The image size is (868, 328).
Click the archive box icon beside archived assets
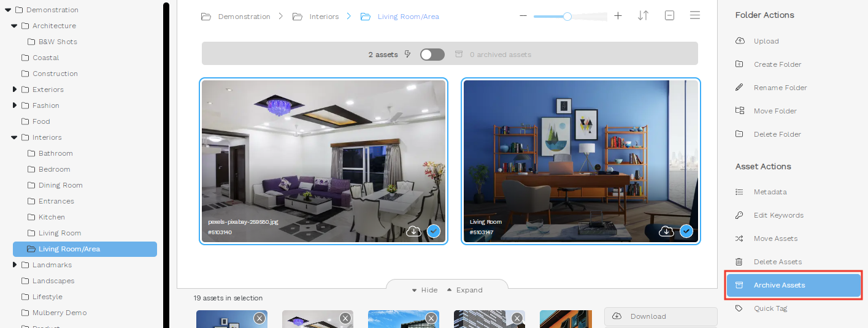pyautogui.click(x=458, y=54)
